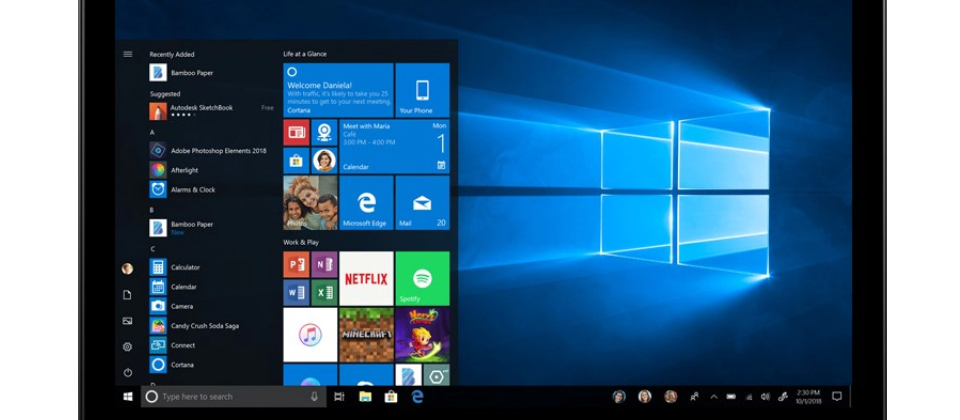Open the Windows Ink pen icon
This screenshot has height=420, width=960.
pyautogui.click(x=782, y=397)
